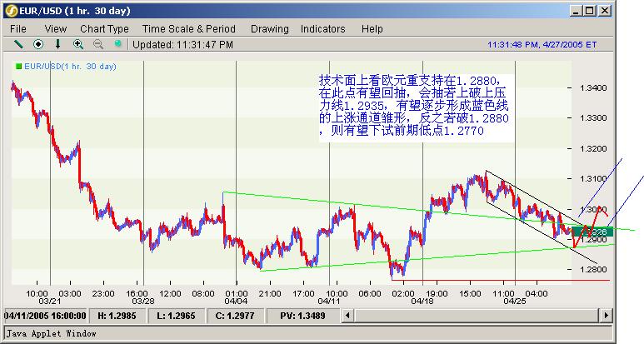
Task: Open the File menu
Action: coord(18,28)
